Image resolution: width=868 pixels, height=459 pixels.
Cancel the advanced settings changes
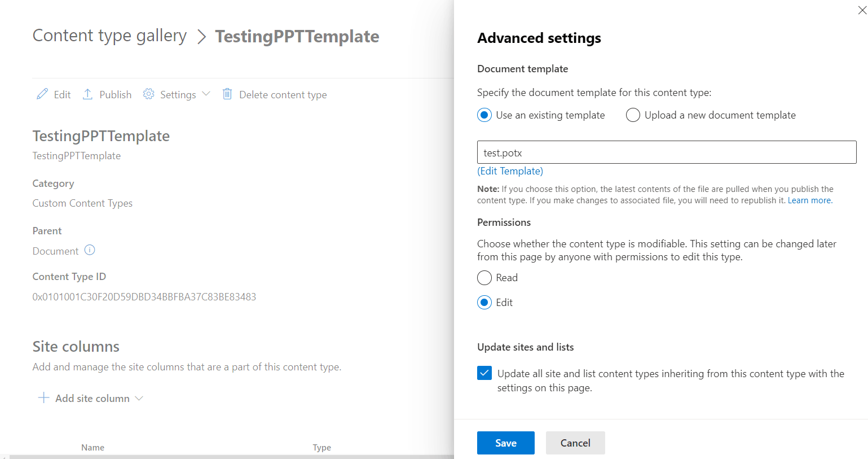pos(575,443)
